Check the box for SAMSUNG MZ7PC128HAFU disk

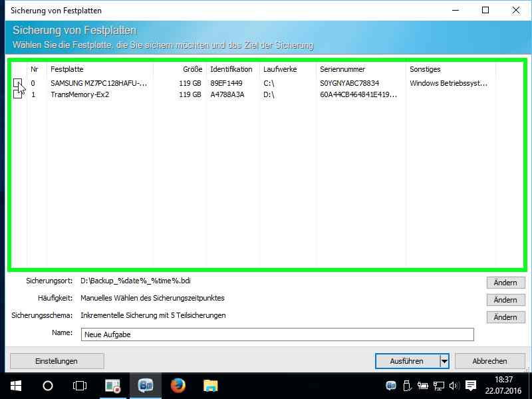pyautogui.click(x=18, y=83)
